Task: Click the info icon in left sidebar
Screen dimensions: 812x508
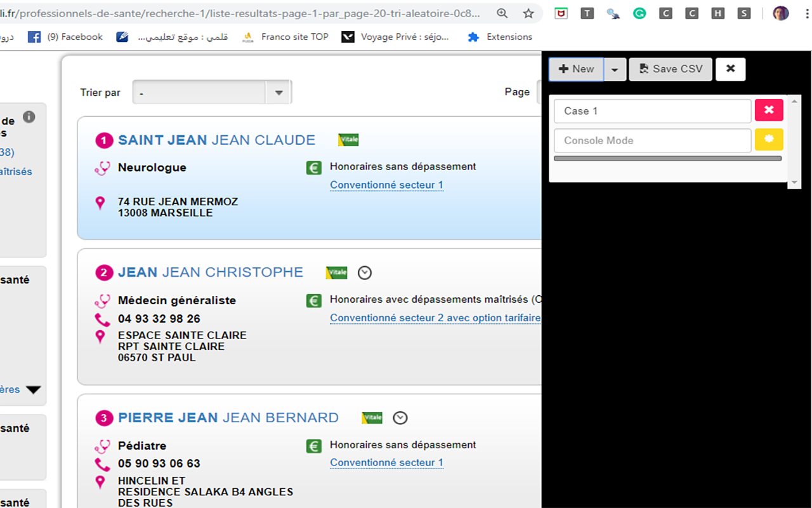Action: pyautogui.click(x=29, y=117)
